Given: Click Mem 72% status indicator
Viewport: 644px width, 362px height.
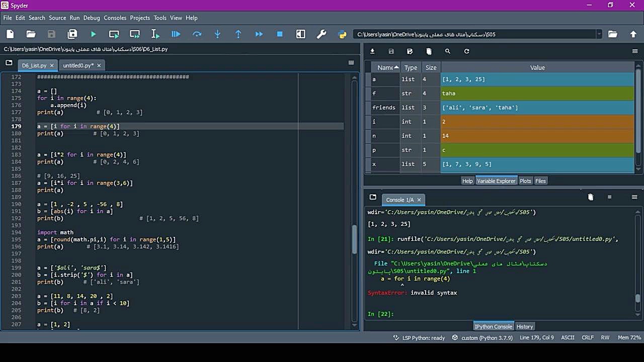Looking at the screenshot, I should [x=629, y=338].
